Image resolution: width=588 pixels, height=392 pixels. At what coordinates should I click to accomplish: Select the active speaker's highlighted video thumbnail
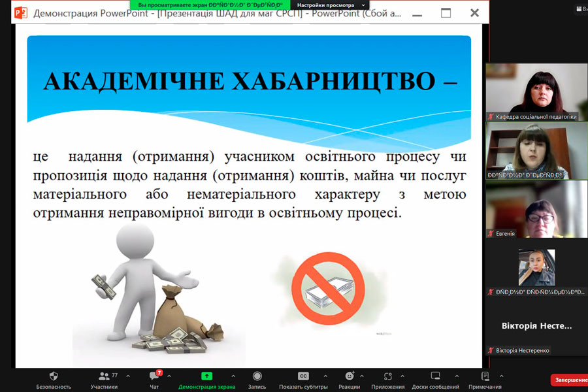coord(536,150)
